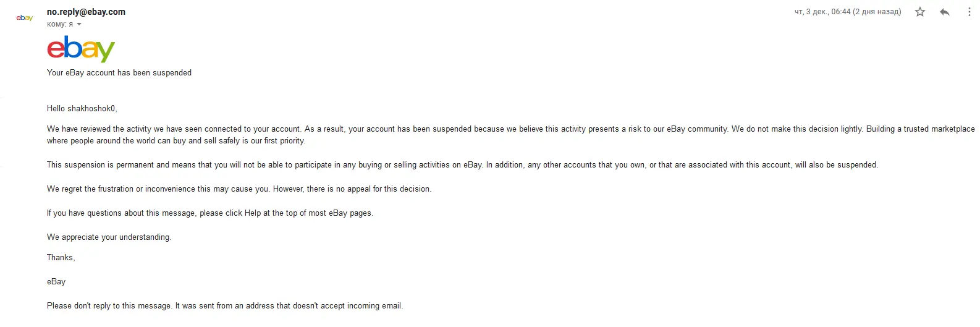Viewport: 980px width, 327px height.
Task: Click heading 'Your eBay account has been suspended'
Action: [x=119, y=72]
